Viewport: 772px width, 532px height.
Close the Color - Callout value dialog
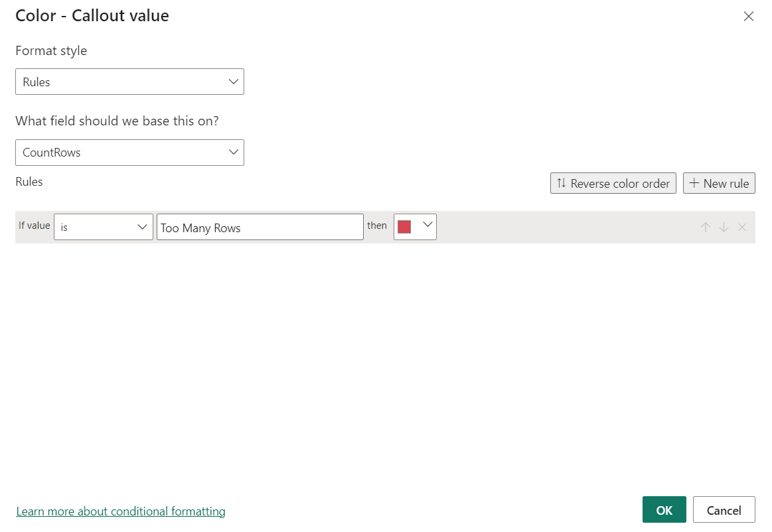[x=748, y=16]
